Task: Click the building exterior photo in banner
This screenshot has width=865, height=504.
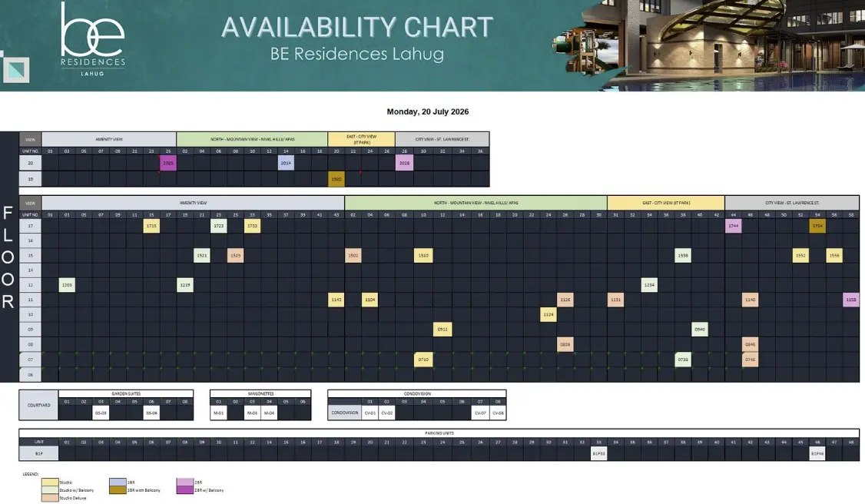Action: point(709,44)
